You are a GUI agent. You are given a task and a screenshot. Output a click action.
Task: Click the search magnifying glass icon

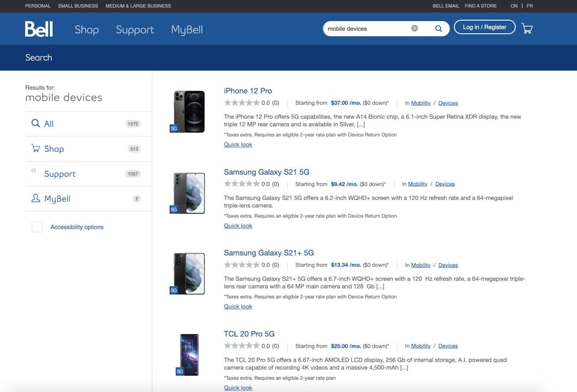pos(438,28)
